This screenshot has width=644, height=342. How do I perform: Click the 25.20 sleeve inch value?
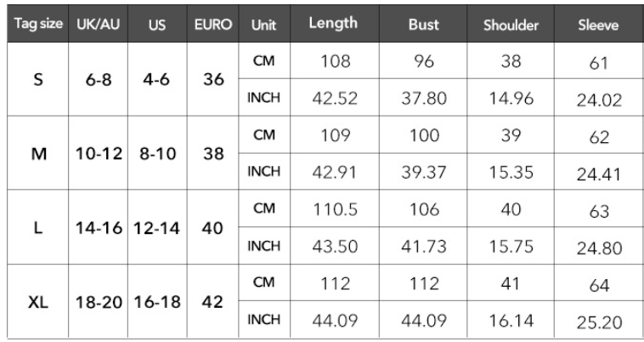598,322
